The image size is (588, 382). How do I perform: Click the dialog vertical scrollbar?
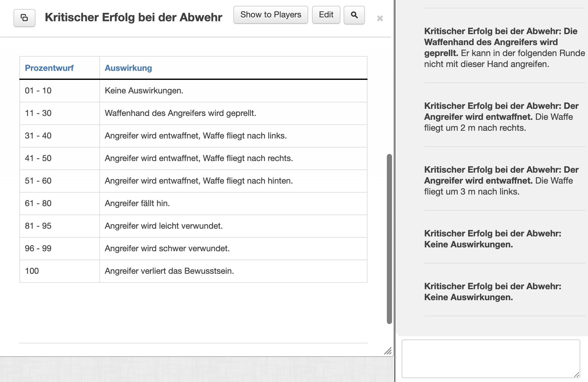click(389, 238)
